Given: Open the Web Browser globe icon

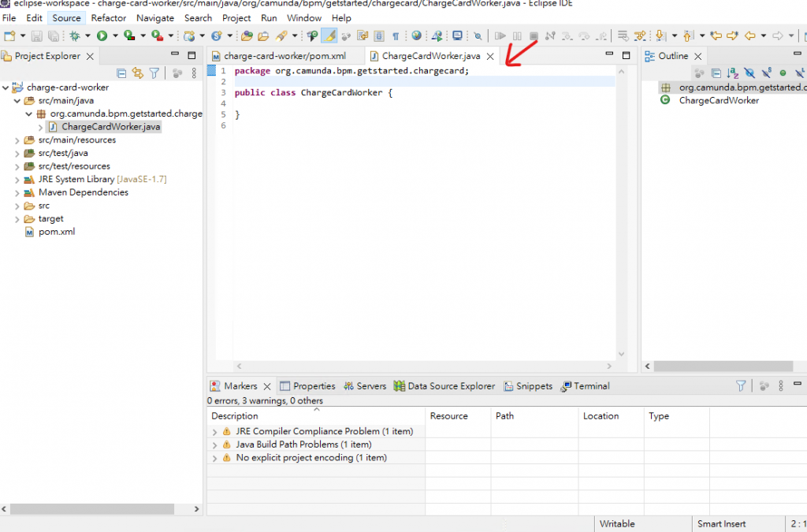Looking at the screenshot, I should (x=416, y=35).
